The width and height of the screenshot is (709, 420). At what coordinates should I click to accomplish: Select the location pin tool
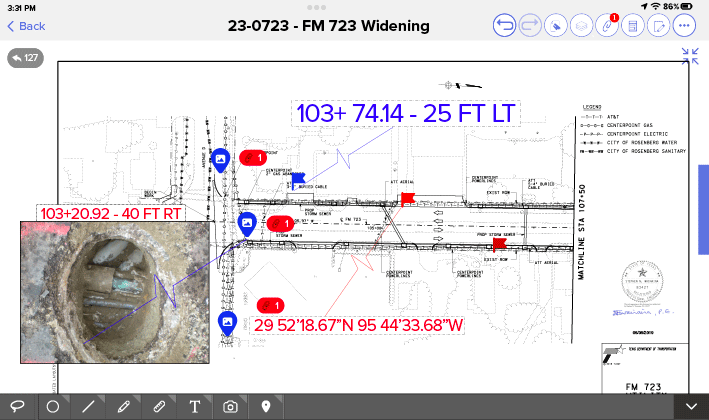[x=266, y=406]
